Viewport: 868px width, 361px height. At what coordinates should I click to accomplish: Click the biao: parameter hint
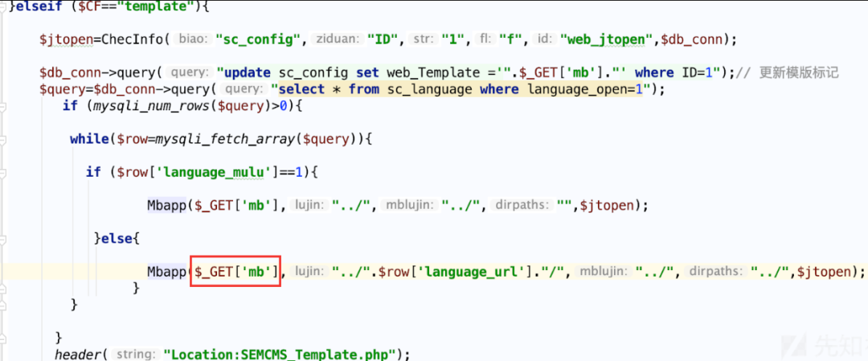[193, 39]
